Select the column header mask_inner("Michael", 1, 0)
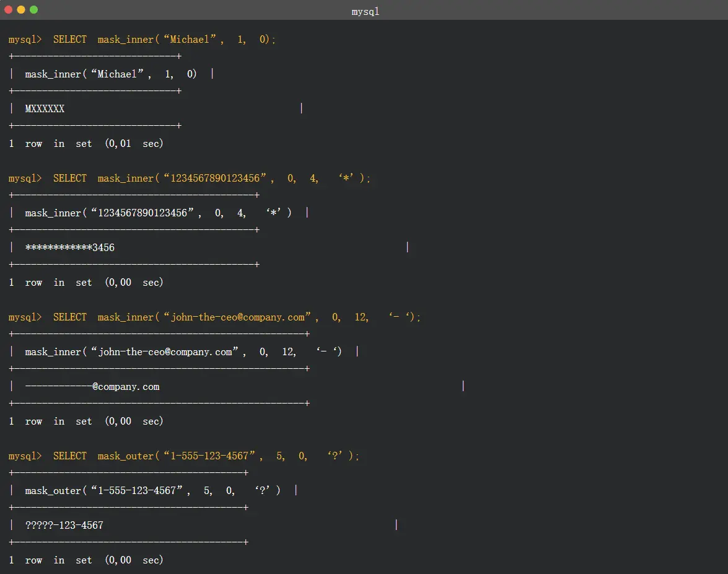 [111, 74]
